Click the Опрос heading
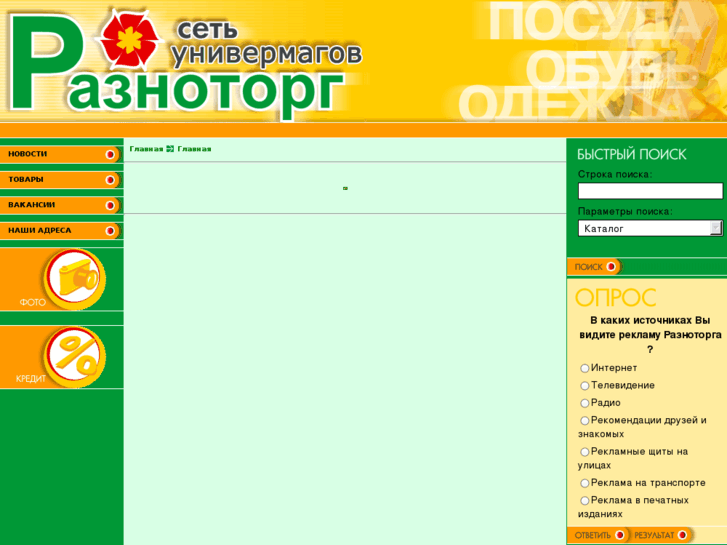Image resolution: width=727 pixels, height=545 pixels. [x=616, y=298]
